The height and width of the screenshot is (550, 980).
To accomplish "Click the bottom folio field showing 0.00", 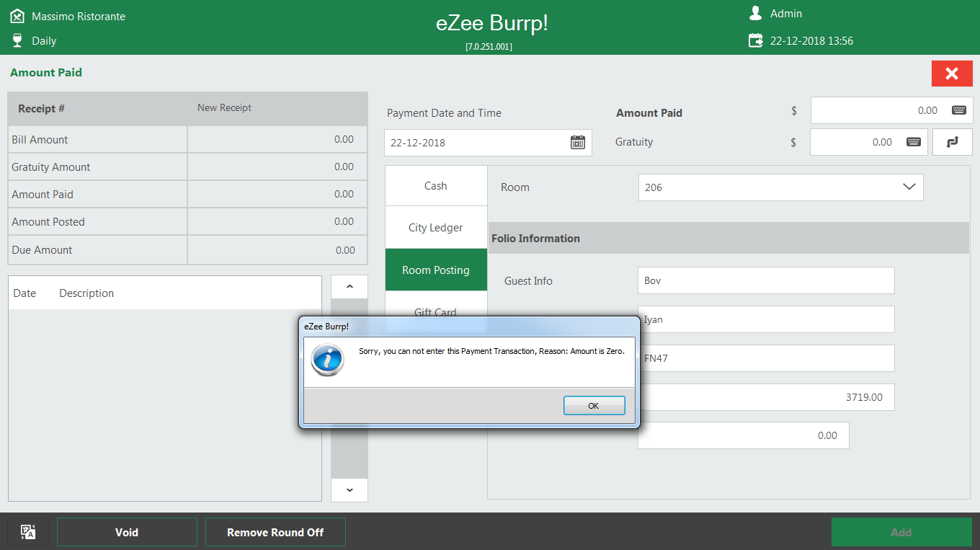I will [743, 435].
